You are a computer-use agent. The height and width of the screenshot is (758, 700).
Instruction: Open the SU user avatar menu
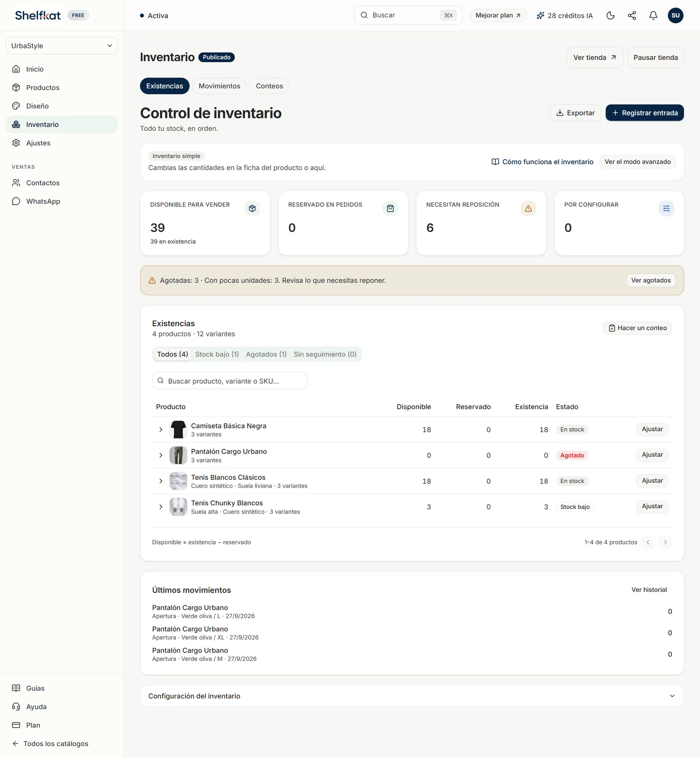675,15
